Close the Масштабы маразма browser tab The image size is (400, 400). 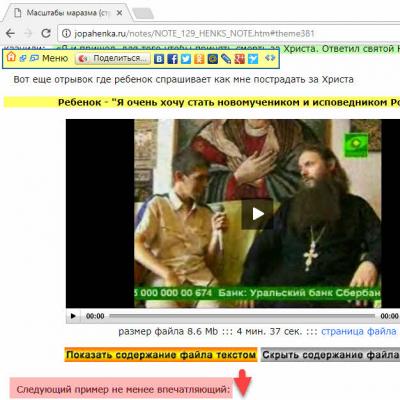(x=119, y=13)
